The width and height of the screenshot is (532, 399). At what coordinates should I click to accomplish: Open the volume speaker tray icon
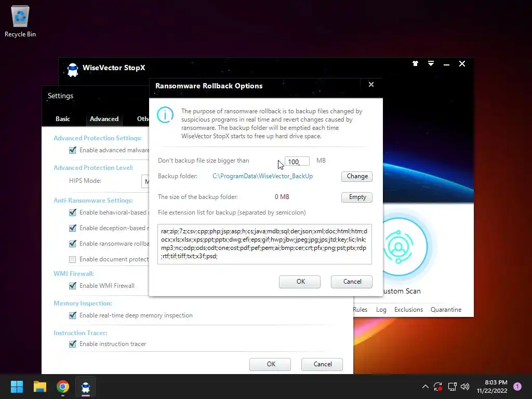(x=465, y=387)
